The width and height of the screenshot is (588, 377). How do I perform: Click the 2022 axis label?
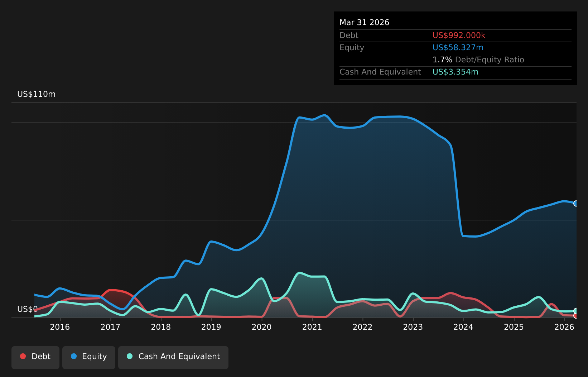tap(363, 327)
